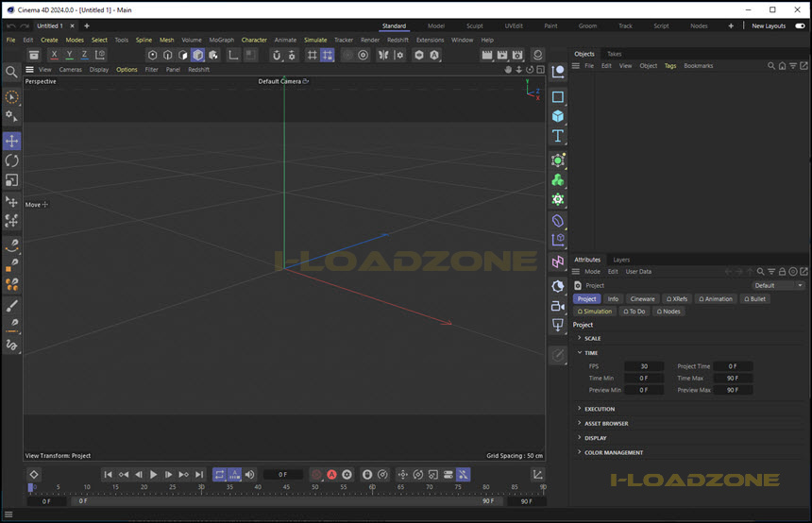The image size is (812, 523).
Task: Switch to the Layers tab
Action: 621,260
